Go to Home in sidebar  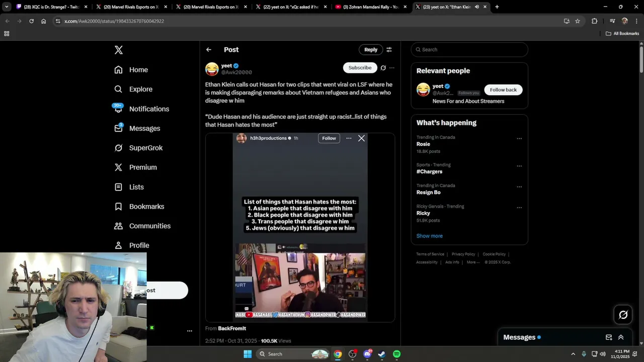click(131, 70)
